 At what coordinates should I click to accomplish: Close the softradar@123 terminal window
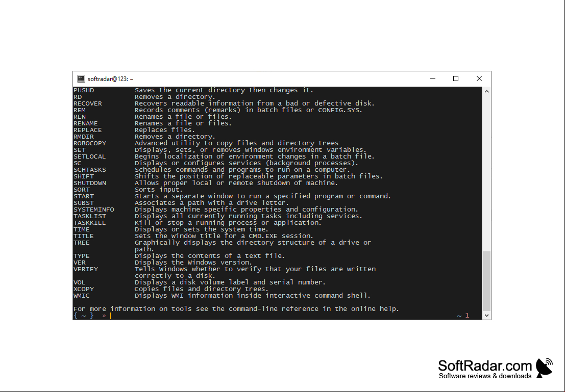(479, 79)
